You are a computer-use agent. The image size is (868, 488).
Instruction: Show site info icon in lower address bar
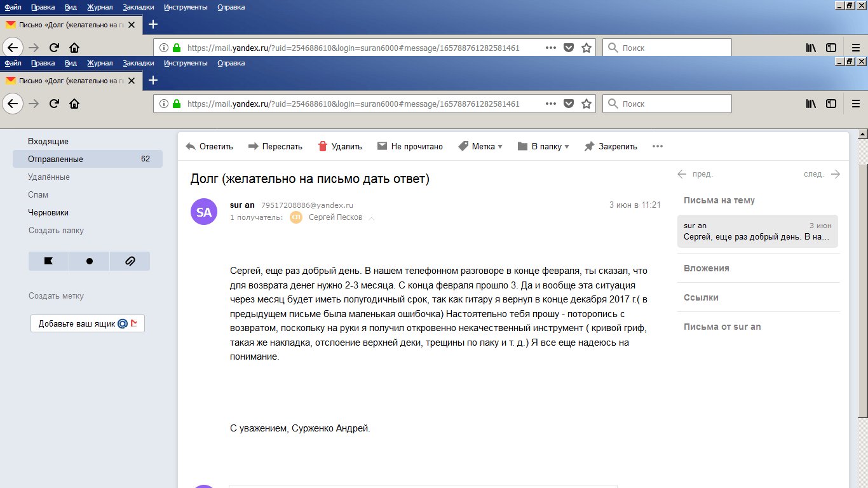(163, 104)
